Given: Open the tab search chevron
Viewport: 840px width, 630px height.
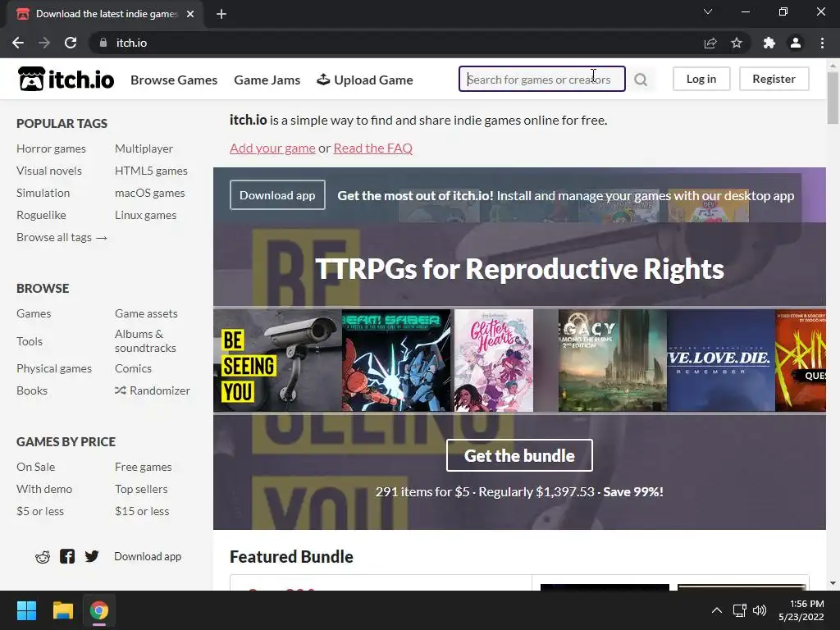Looking at the screenshot, I should click(x=708, y=11).
